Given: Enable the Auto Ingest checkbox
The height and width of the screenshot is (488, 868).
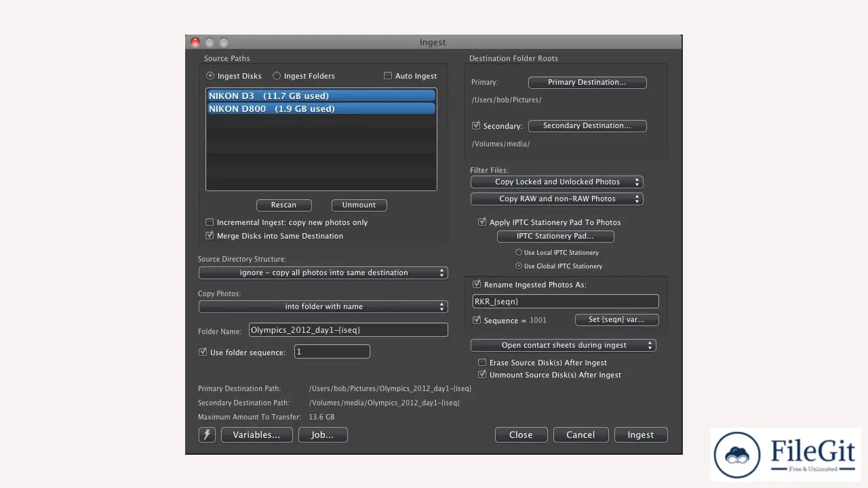Looking at the screenshot, I should coord(388,76).
